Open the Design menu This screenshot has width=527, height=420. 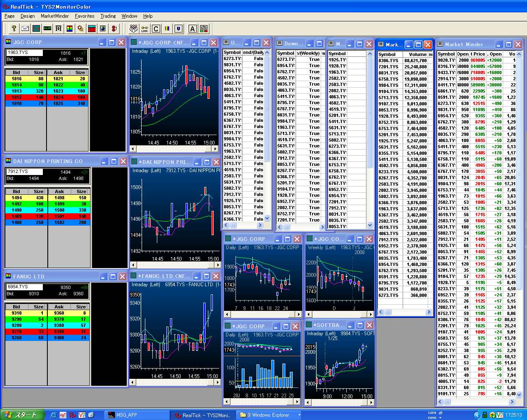(x=28, y=16)
